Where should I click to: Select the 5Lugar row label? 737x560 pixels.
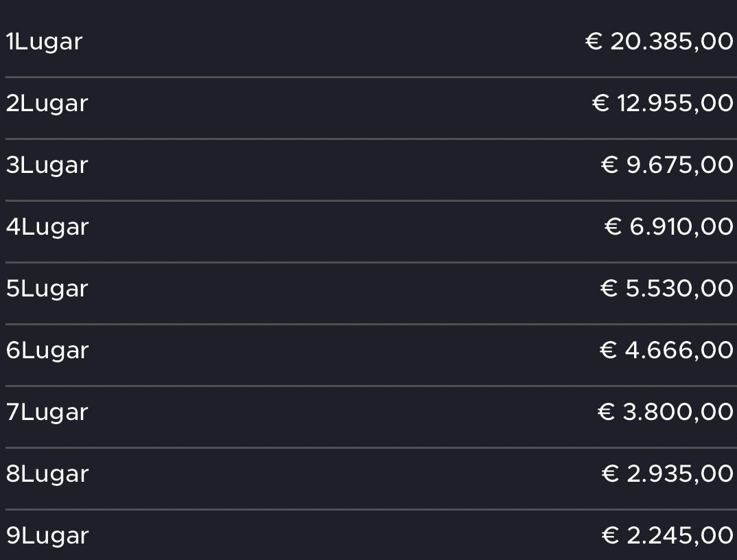tap(47, 289)
